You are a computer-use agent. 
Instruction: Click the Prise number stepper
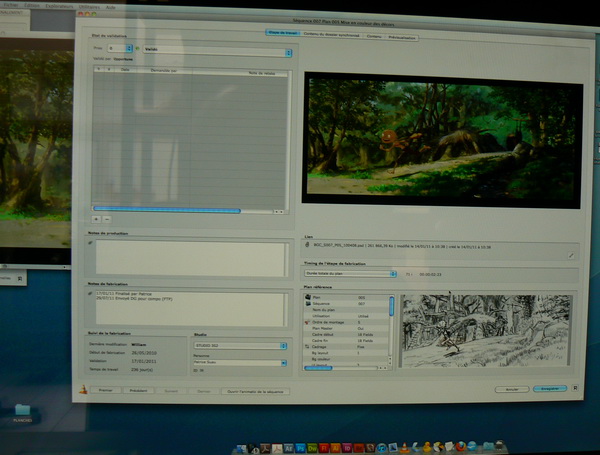coord(126,48)
